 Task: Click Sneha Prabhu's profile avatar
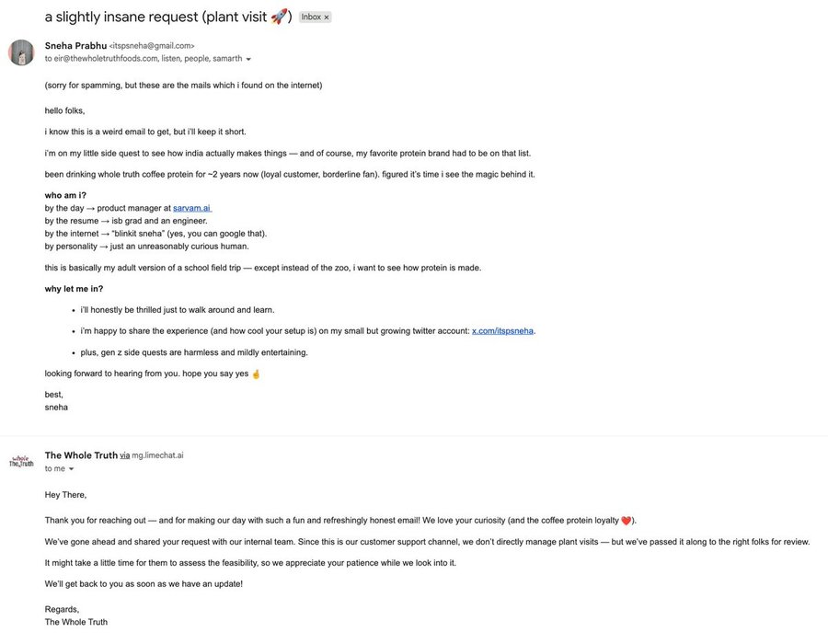(x=21, y=52)
